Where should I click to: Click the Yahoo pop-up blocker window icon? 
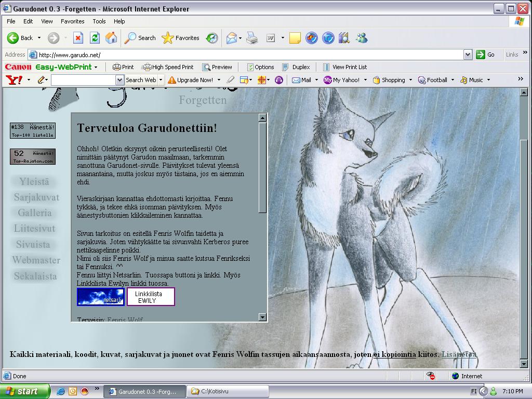(x=244, y=80)
